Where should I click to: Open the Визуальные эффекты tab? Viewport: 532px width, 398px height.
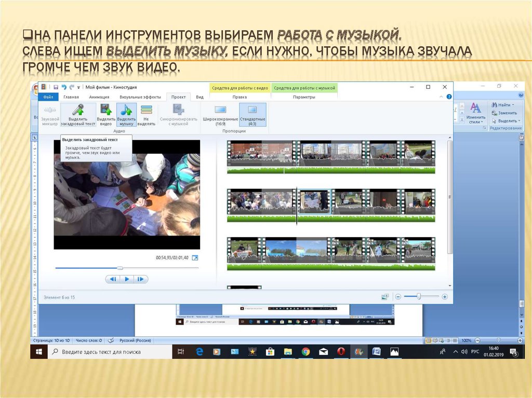coord(140,97)
